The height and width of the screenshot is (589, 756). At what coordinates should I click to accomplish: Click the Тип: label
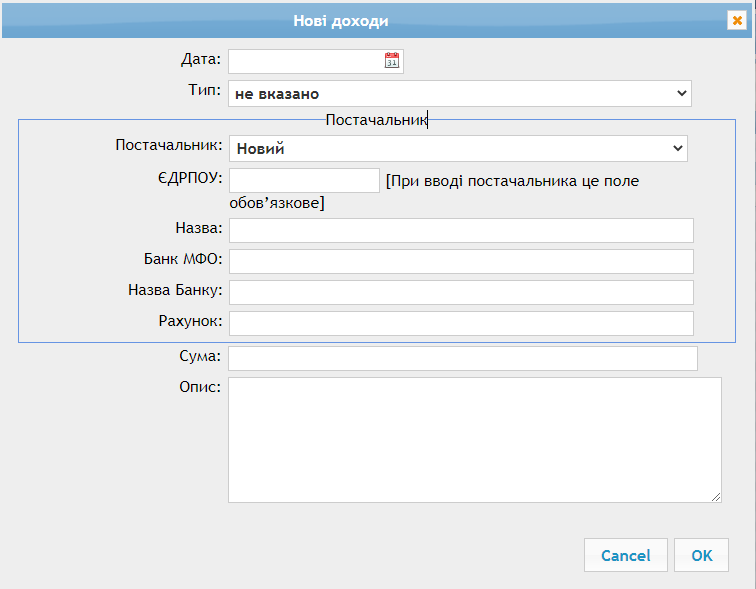point(204,90)
